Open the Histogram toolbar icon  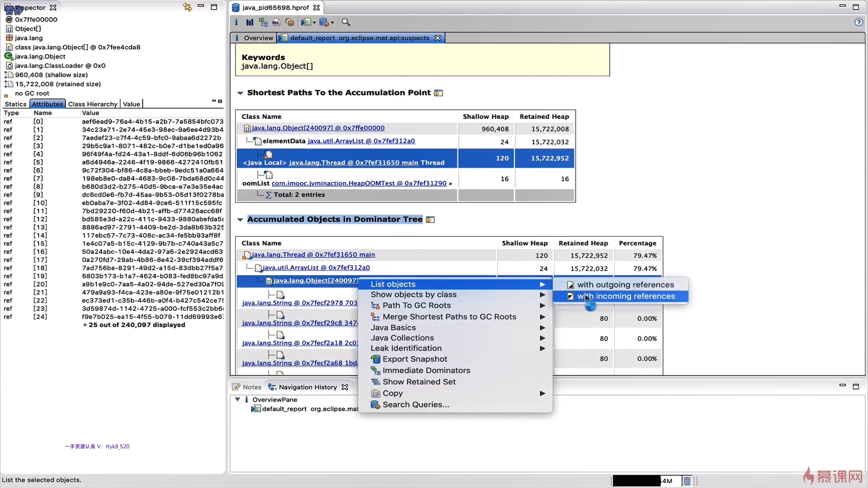(x=250, y=22)
